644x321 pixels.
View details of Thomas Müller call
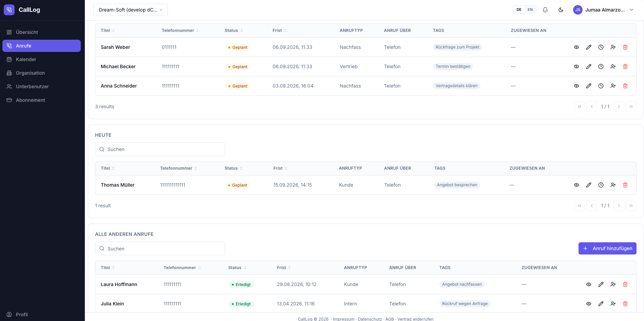[x=576, y=185]
